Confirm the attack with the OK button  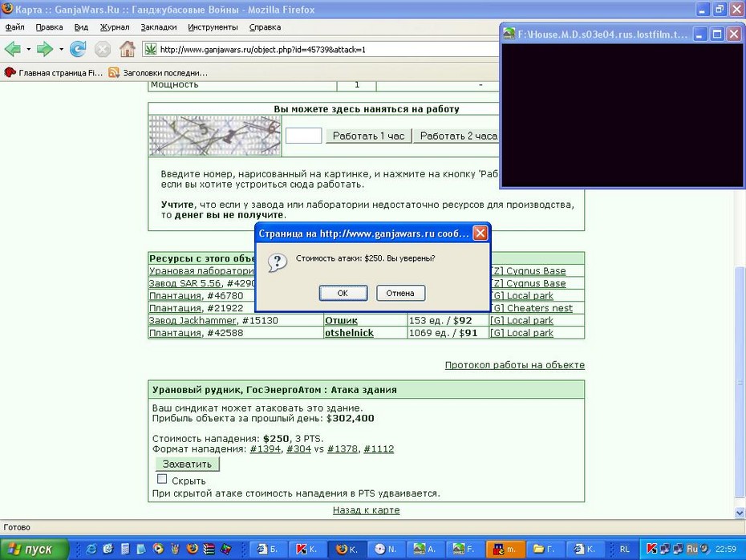(x=343, y=293)
